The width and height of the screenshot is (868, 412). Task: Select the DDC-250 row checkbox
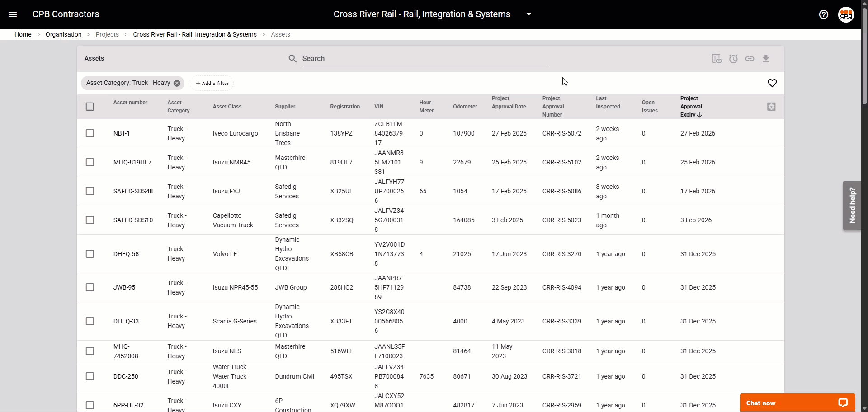pos(90,376)
